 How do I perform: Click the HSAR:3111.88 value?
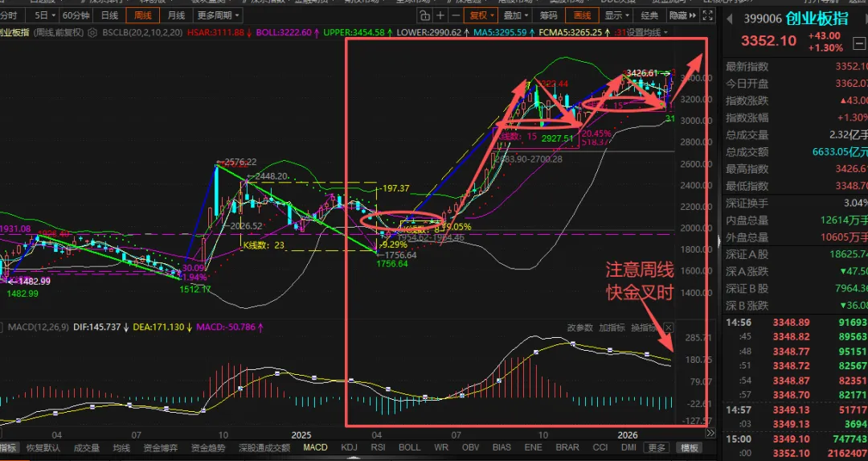coord(215,33)
